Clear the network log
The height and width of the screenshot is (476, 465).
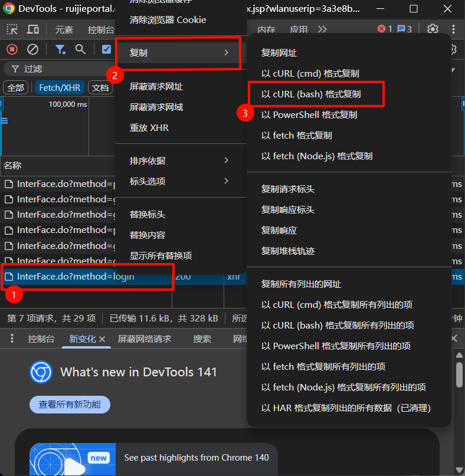(33, 50)
